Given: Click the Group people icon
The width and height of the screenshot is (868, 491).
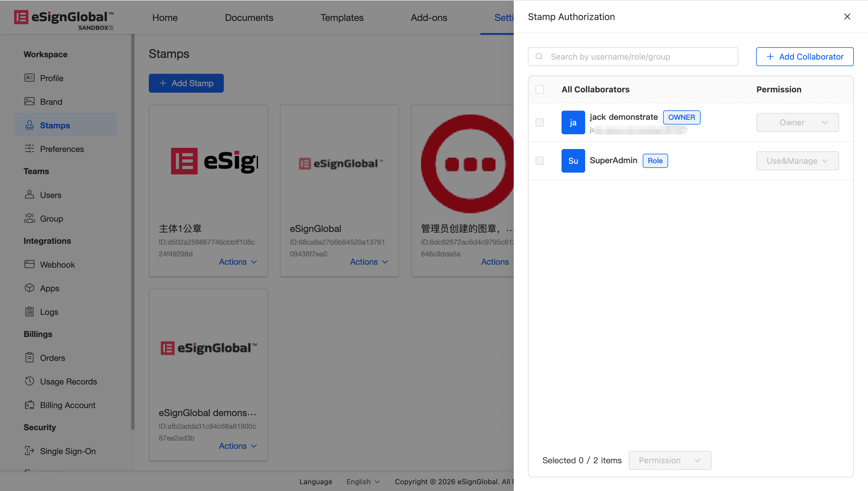Looking at the screenshot, I should [x=29, y=219].
